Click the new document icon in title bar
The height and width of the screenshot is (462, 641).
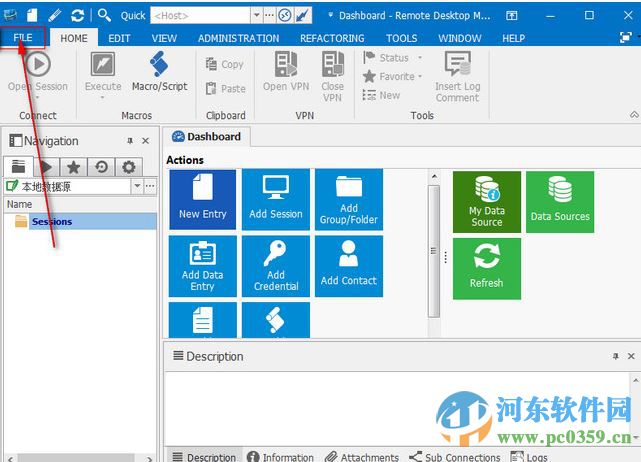pyautogui.click(x=32, y=16)
